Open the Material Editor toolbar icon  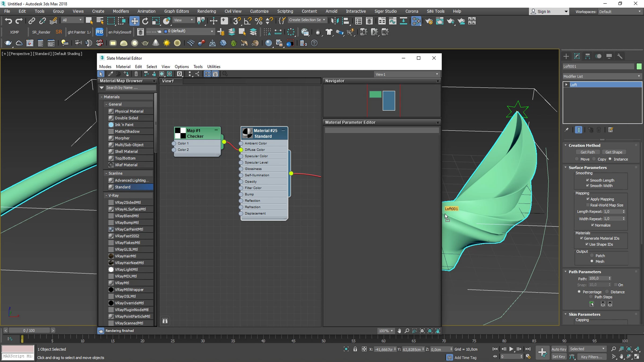click(416, 21)
